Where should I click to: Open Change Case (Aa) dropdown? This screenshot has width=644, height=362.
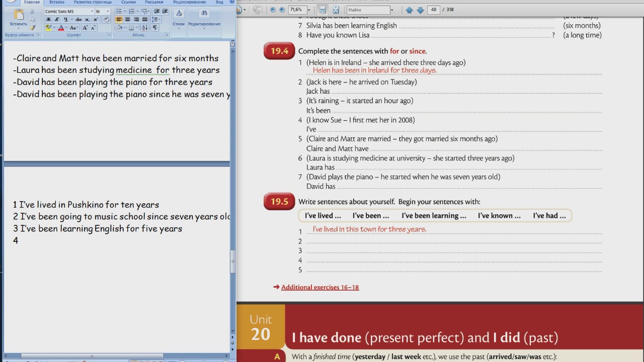tap(73, 28)
